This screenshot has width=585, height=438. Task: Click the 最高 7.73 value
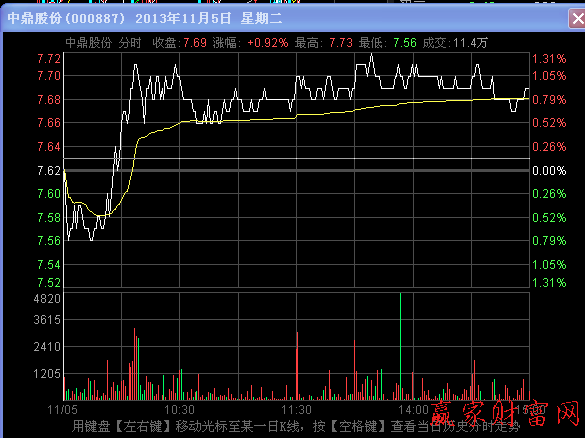coord(323,43)
